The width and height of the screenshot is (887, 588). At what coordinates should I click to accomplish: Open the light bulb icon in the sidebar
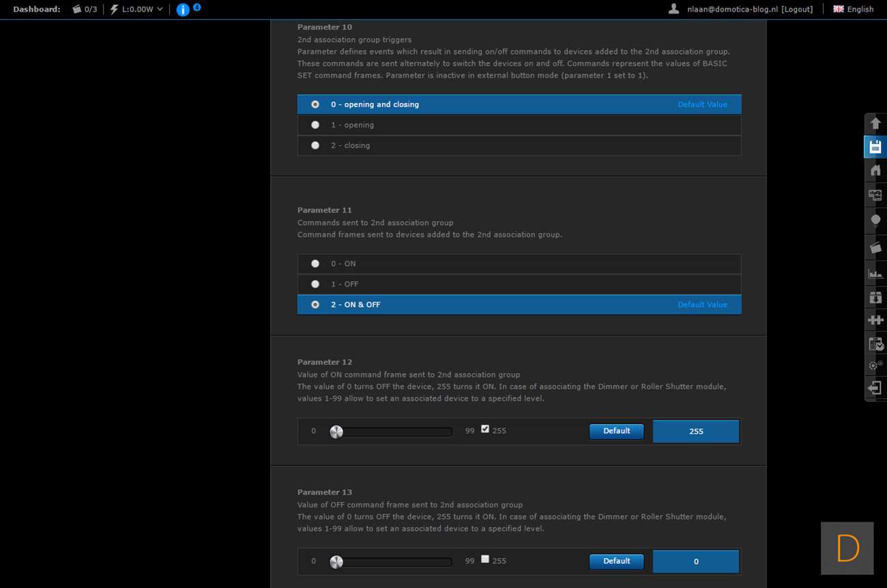875,220
